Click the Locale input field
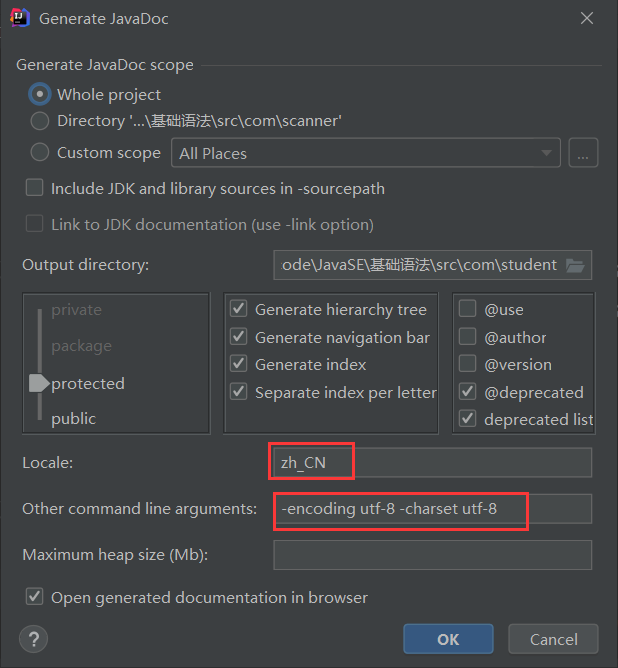The image size is (618, 668). [432, 463]
